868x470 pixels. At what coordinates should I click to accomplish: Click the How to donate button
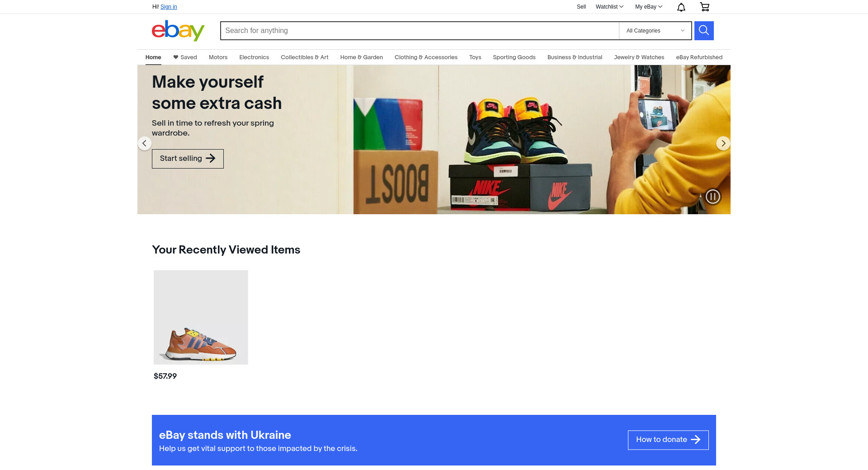click(x=668, y=440)
